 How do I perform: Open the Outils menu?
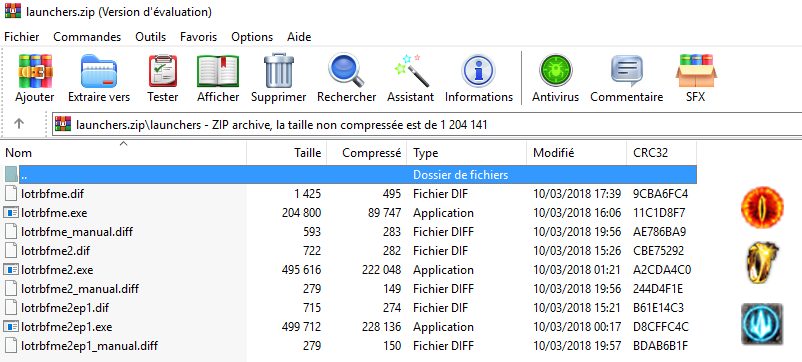(150, 37)
